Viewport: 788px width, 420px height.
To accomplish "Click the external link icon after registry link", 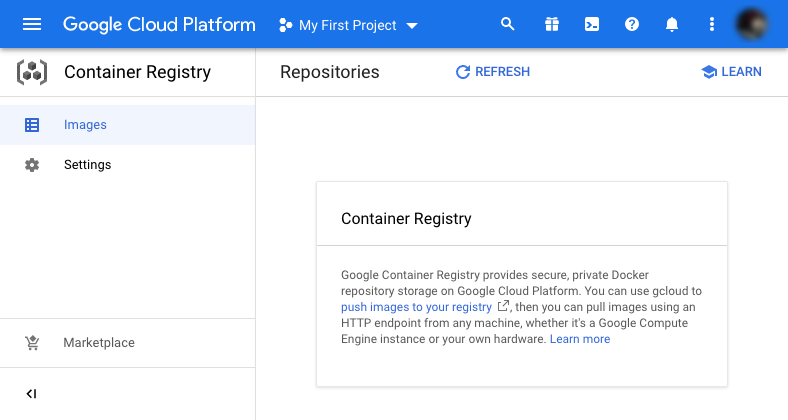I will (503, 306).
